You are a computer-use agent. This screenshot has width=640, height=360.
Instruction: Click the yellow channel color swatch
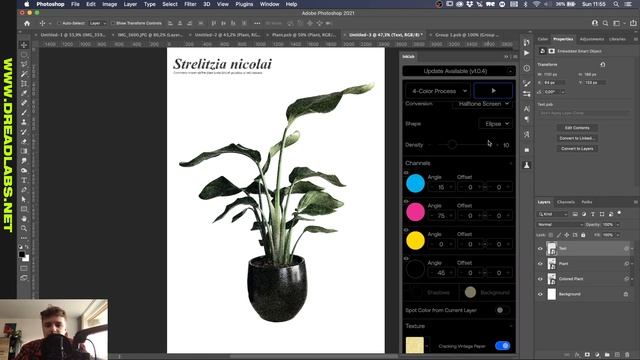click(415, 241)
